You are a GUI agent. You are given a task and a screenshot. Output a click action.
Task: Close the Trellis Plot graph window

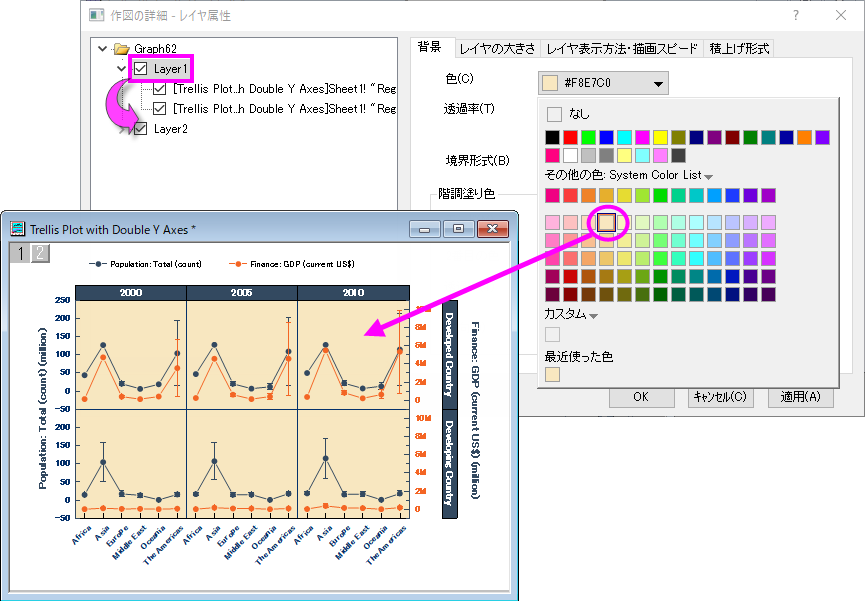point(492,228)
